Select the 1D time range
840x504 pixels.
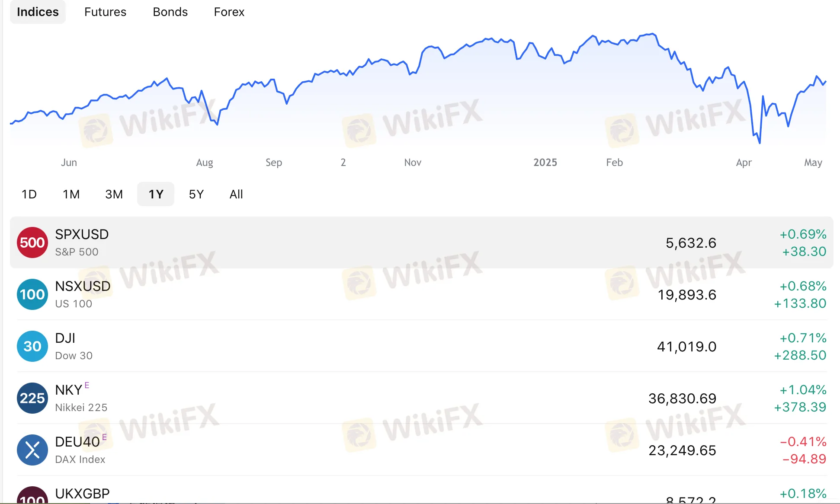[29, 194]
